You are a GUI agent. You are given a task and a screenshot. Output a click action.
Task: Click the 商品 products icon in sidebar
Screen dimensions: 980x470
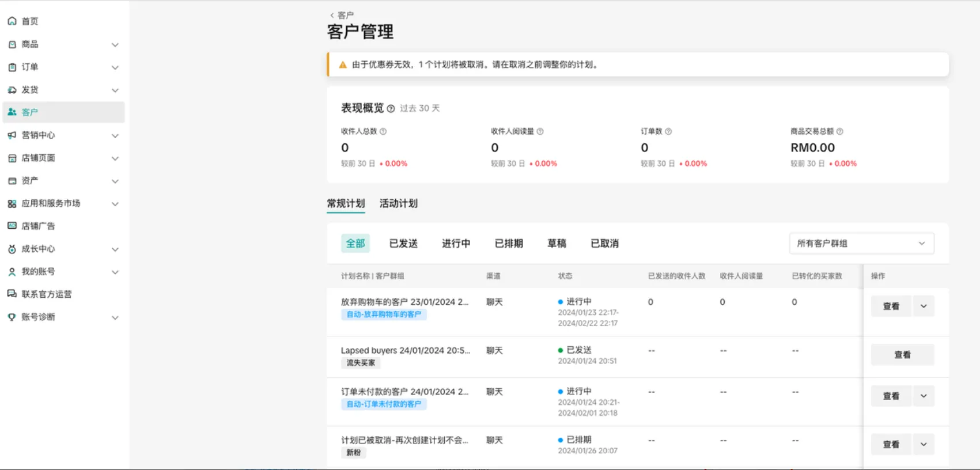12,44
